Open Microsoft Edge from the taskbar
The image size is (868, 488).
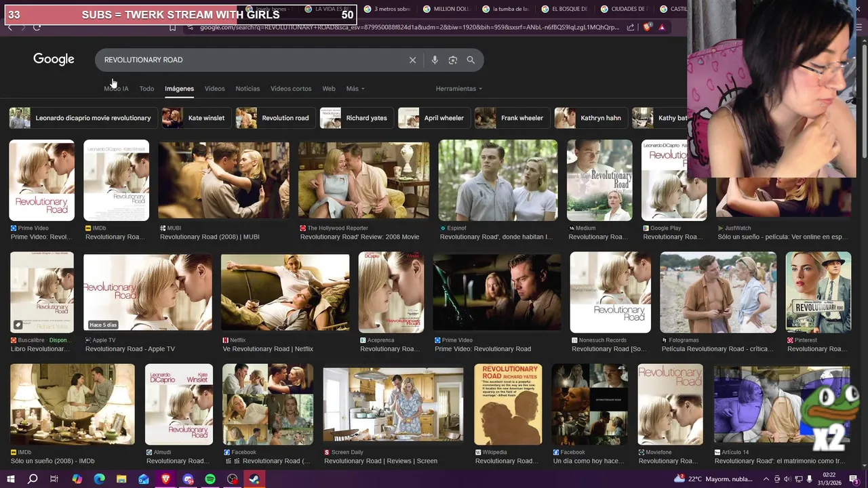(99, 479)
